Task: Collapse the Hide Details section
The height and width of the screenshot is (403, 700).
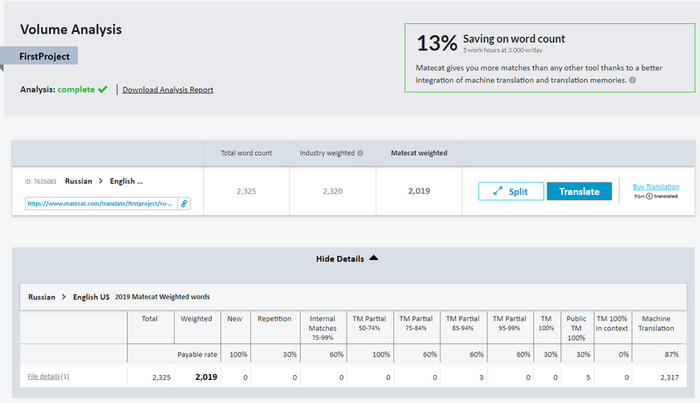Action: (347, 257)
